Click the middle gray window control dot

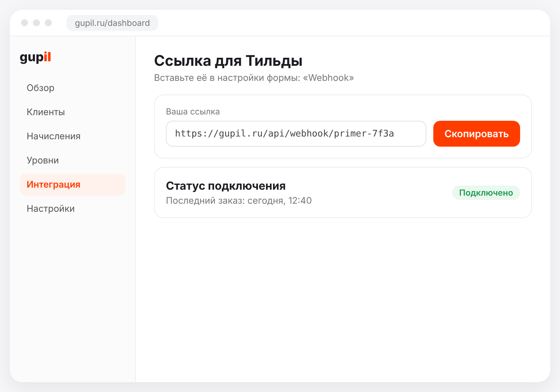[x=36, y=23]
